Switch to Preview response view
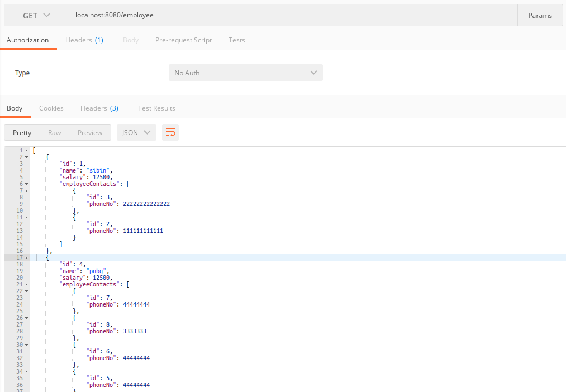Screen dimensions: 566x392 point(90,132)
